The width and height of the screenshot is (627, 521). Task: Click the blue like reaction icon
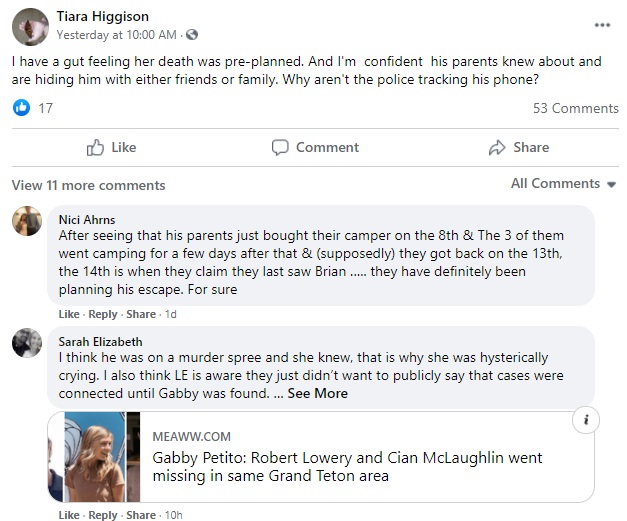(22, 108)
